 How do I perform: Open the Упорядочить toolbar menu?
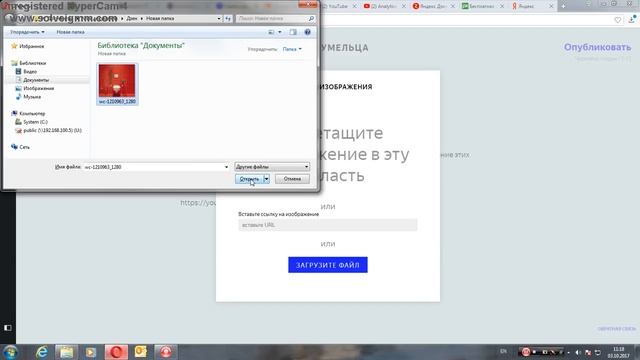[27, 32]
